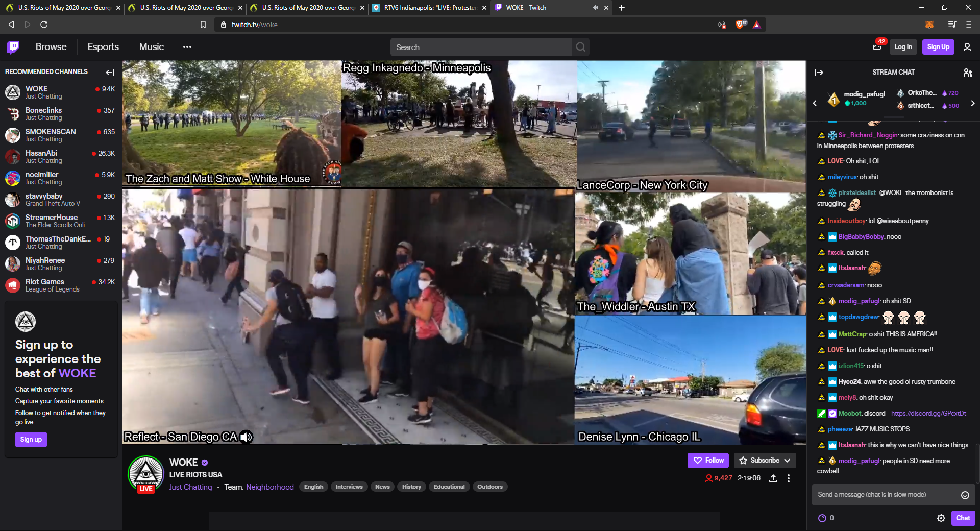Open SMOKENSCAN recommended channel

point(60,135)
